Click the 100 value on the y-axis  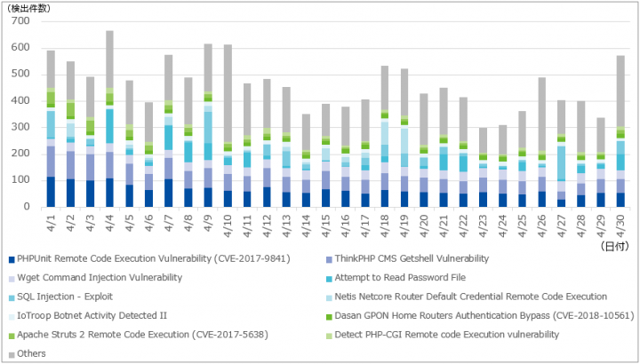click(x=20, y=179)
